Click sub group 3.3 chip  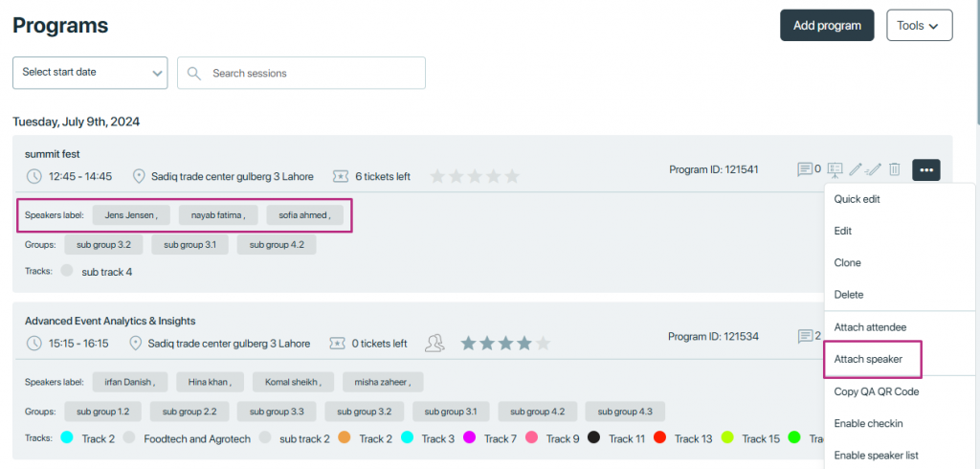[277, 412]
